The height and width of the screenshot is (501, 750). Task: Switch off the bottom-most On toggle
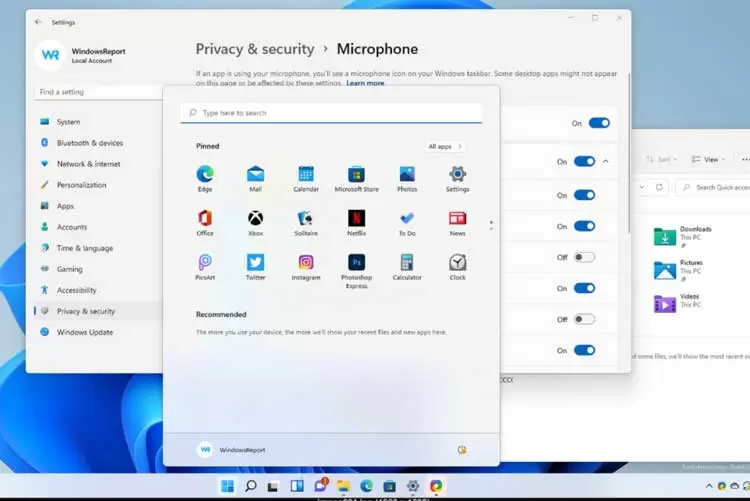click(x=585, y=350)
